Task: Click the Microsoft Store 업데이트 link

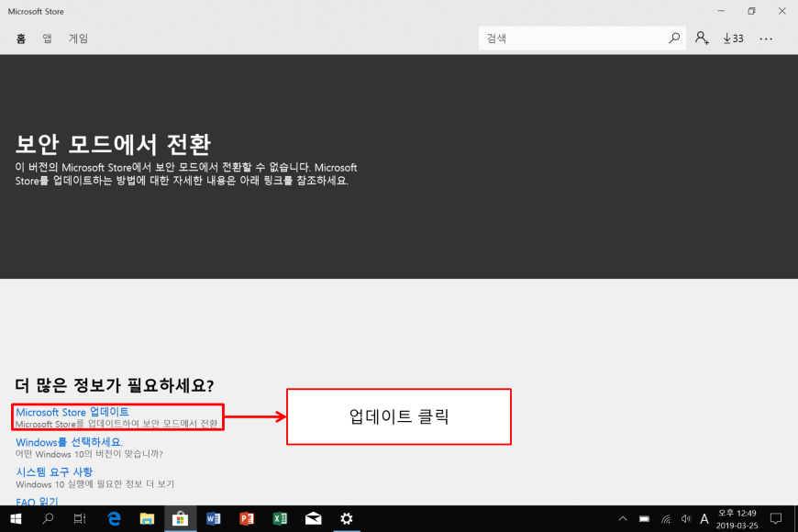Action: (x=72, y=412)
